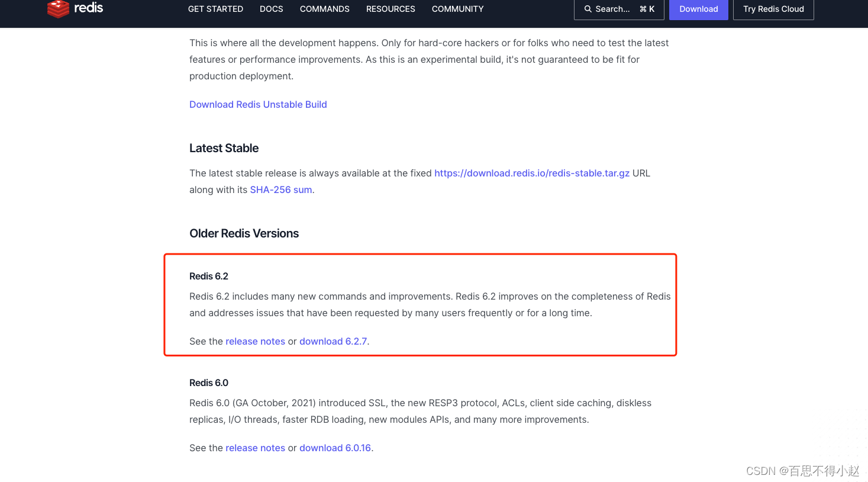Click the Try Redis Cloud button
The image size is (868, 482).
click(x=773, y=9)
